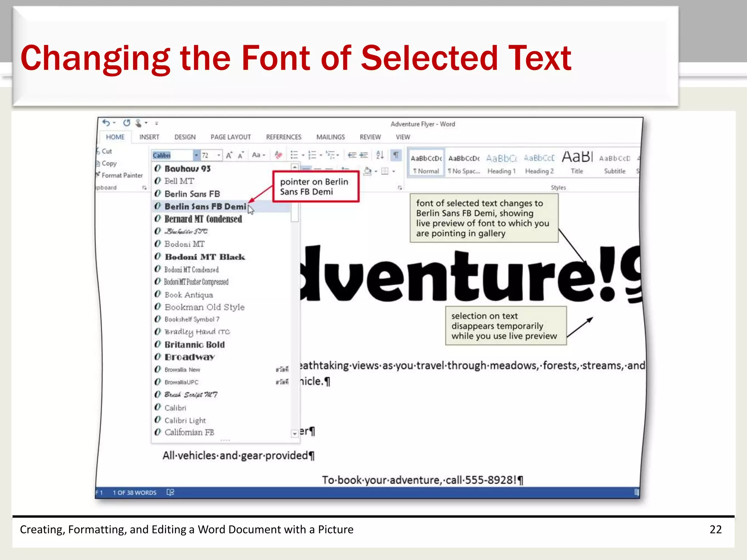Click the Numbering list icon

click(312, 155)
